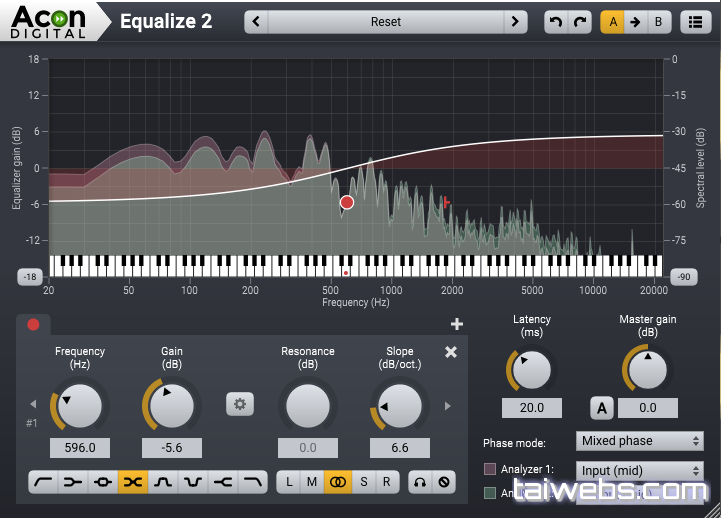
Task: Enable stereo channel mode
Action: click(337, 482)
